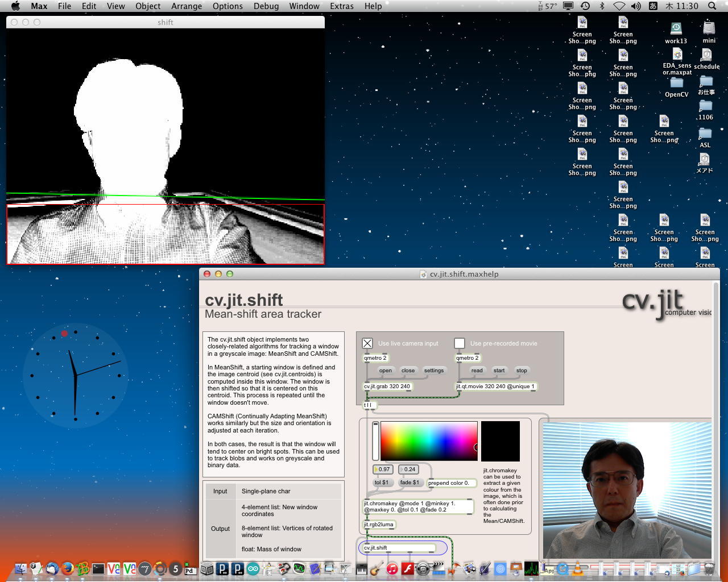Click the vertical slider beside the color picker
728x582 pixels.
coord(375,440)
